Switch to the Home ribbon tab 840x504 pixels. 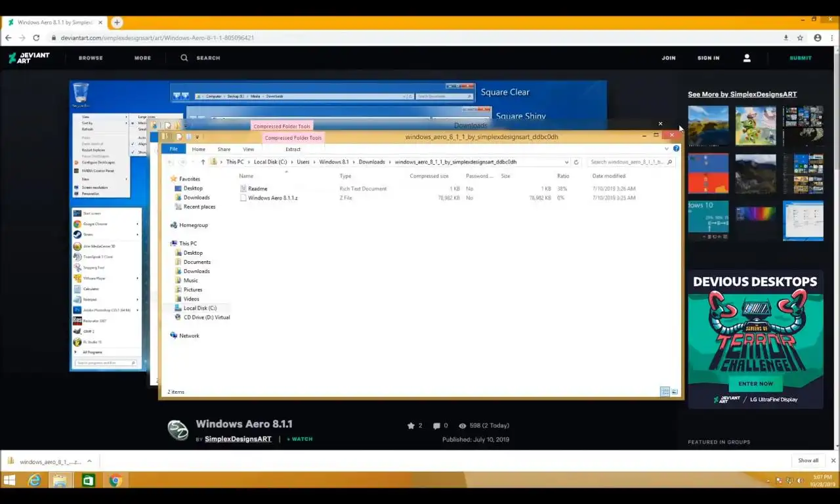pos(198,149)
